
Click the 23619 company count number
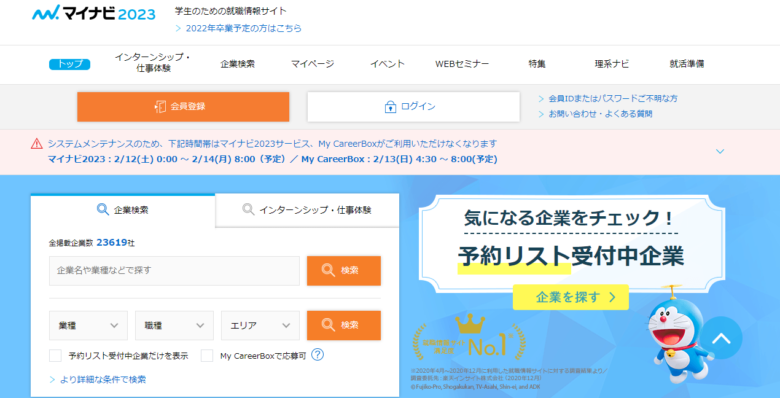point(111,243)
